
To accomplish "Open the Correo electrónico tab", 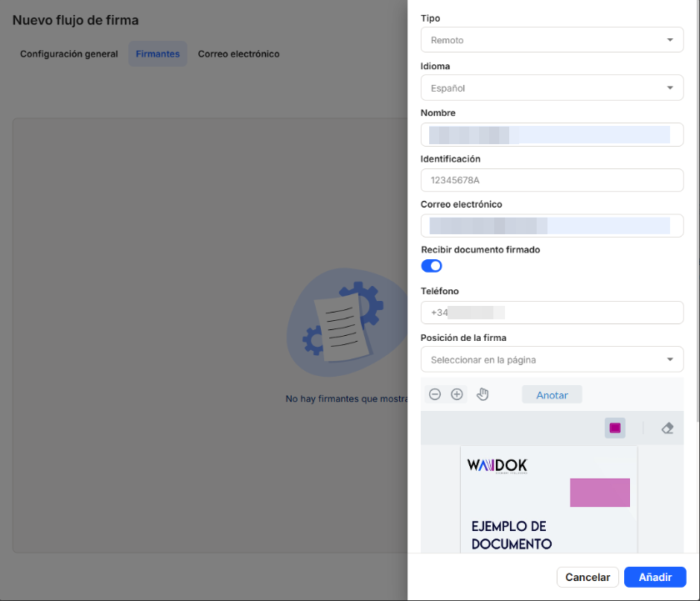I will (x=238, y=54).
